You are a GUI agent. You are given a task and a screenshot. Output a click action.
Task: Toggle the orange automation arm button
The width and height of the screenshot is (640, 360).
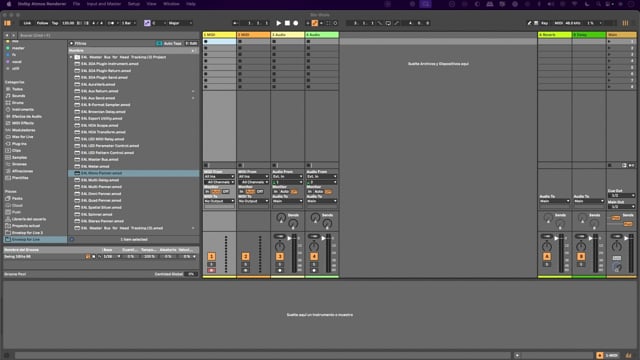coord(315,23)
